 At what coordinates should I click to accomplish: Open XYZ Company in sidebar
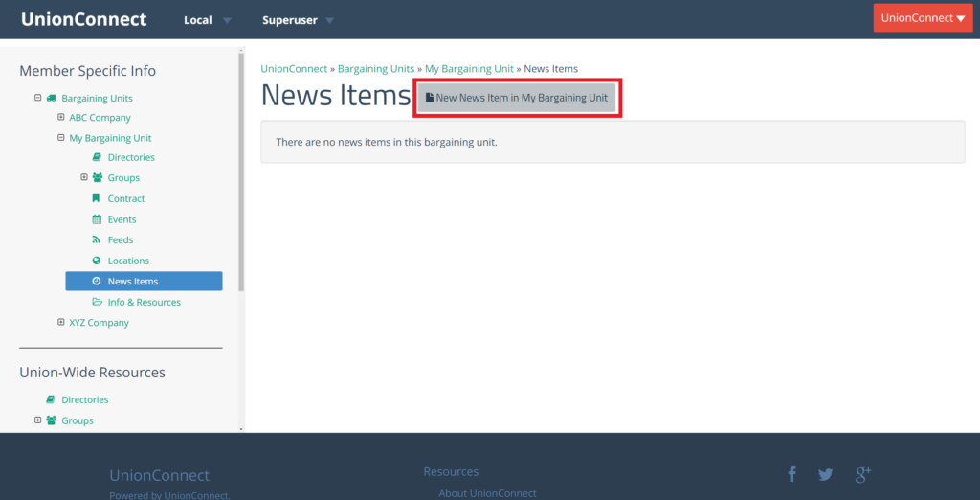pyautogui.click(x=99, y=322)
